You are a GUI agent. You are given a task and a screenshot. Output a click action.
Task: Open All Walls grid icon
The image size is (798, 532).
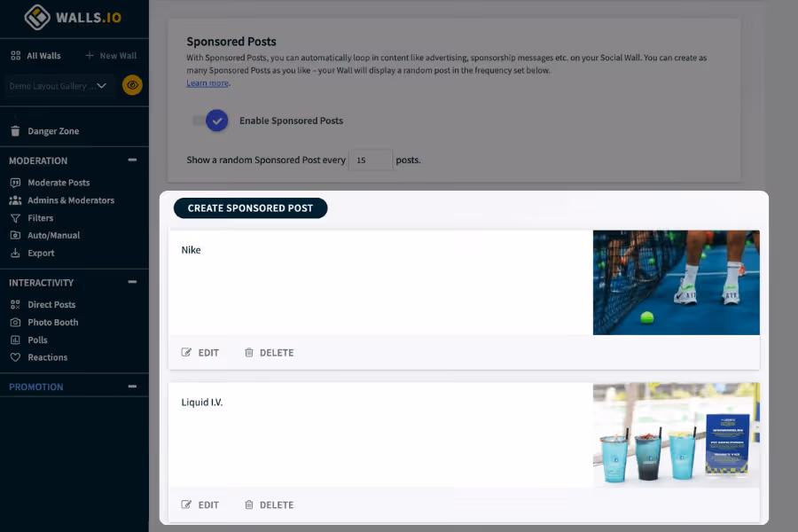tap(16, 56)
